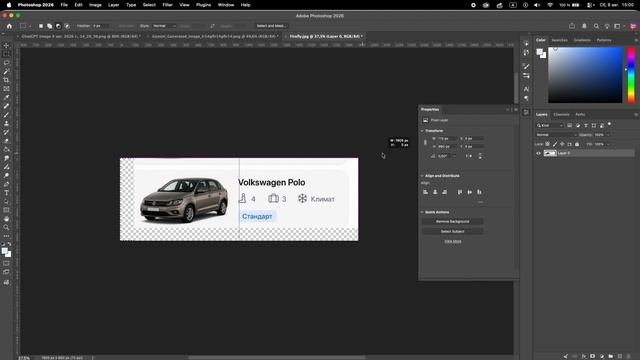The height and width of the screenshot is (360, 640).
Task: Align left edges in Properties panel
Action: click(425, 192)
